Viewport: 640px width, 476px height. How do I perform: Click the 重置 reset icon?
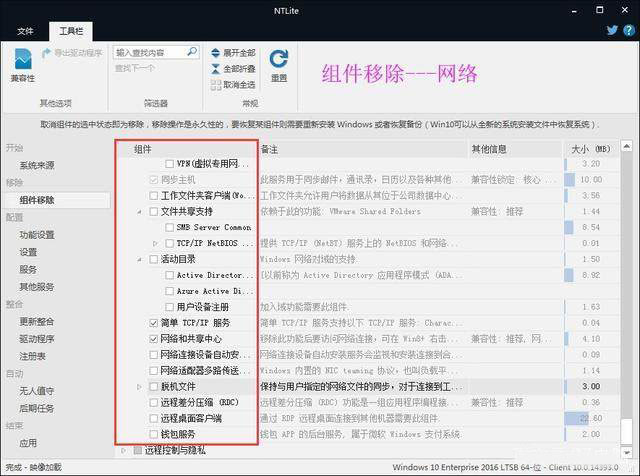coord(279,65)
